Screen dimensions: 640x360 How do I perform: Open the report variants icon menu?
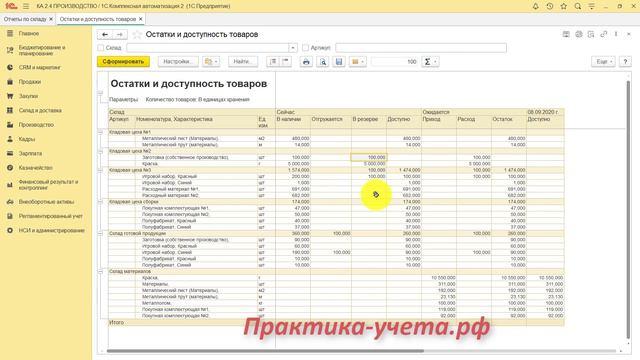click(x=211, y=62)
